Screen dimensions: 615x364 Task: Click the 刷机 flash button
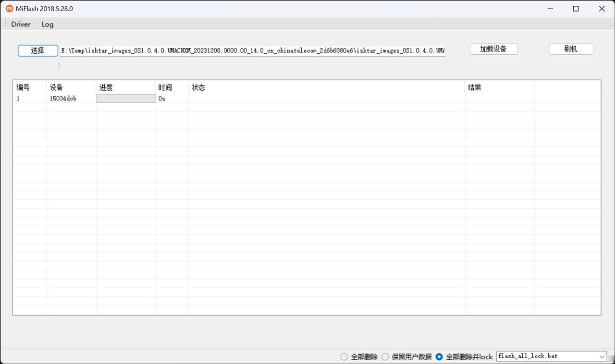571,49
